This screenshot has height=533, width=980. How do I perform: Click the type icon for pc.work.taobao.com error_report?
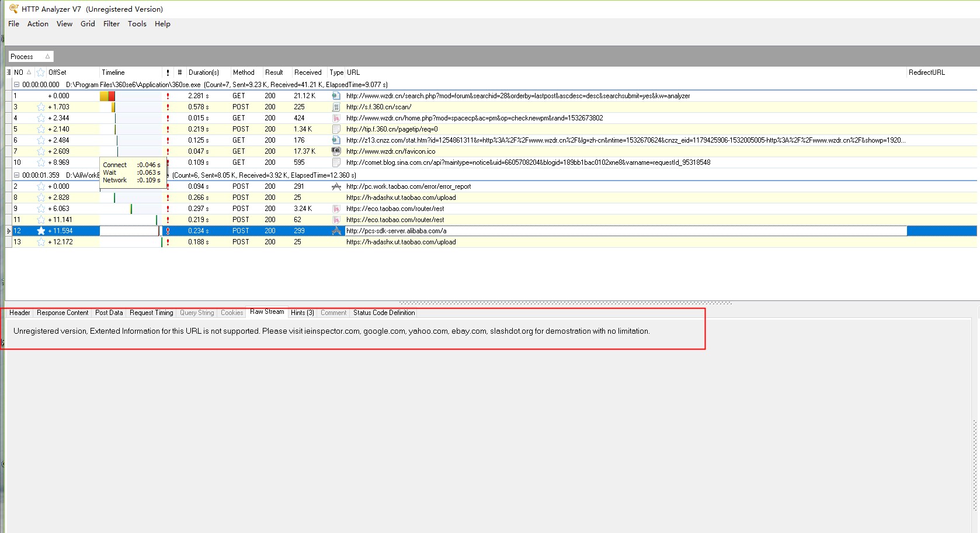(x=336, y=186)
